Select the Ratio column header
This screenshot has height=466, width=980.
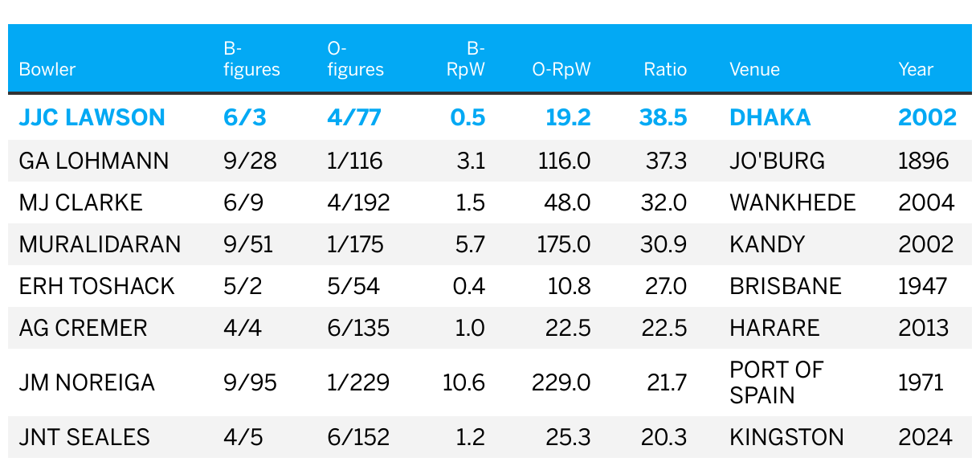pos(665,69)
